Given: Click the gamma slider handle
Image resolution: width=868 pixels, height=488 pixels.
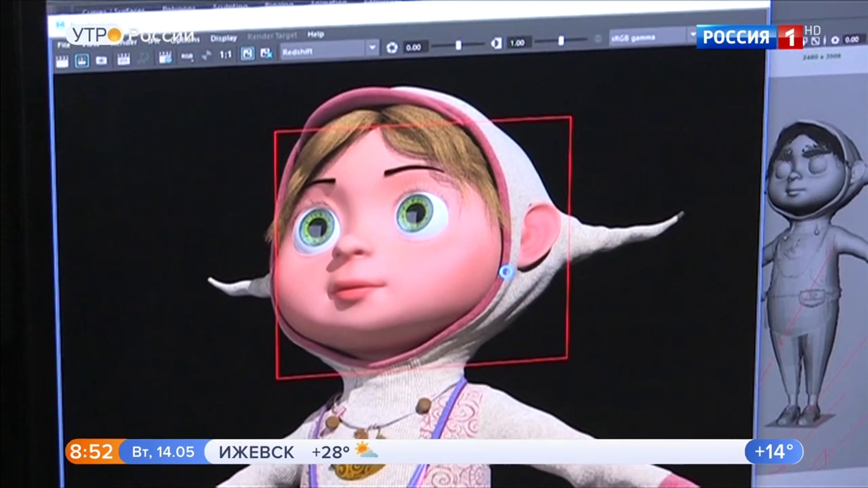Looking at the screenshot, I should click(561, 40).
